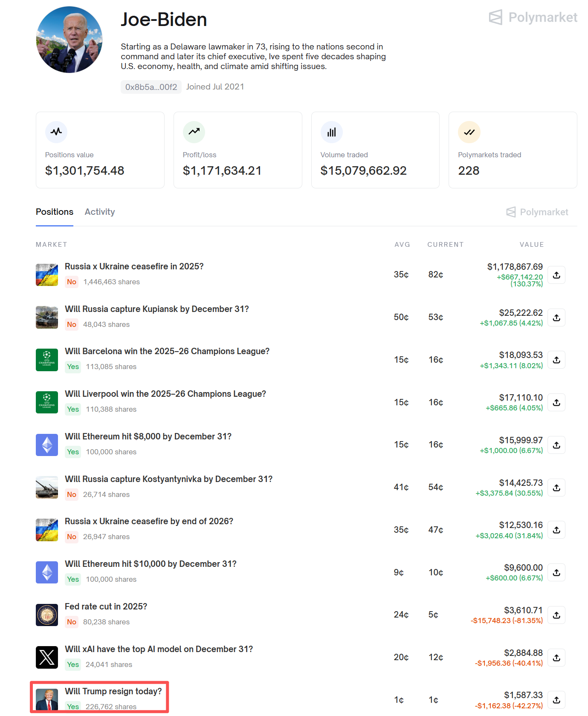Screen dimensions: 588x716
Task: Click the wallet address 0x8b5a...00f2 badge
Action: 151,87
